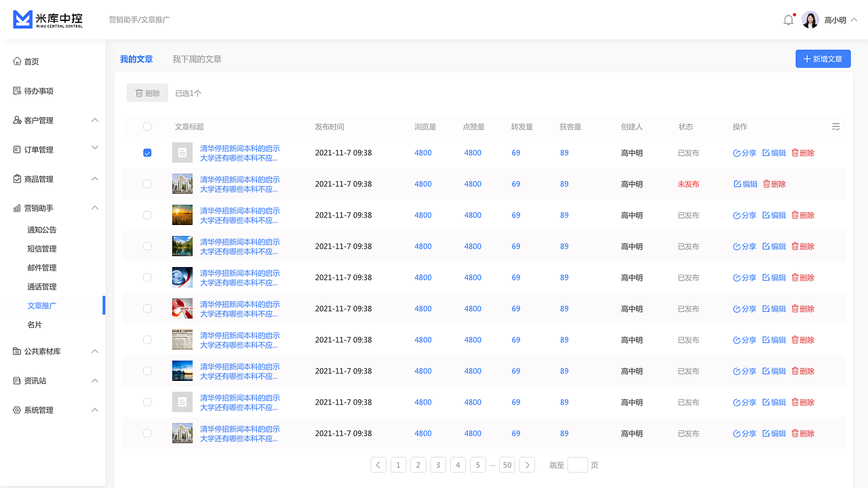This screenshot has width=868, height=488.
Task: Select the 我的文章 tab
Action: click(136, 60)
